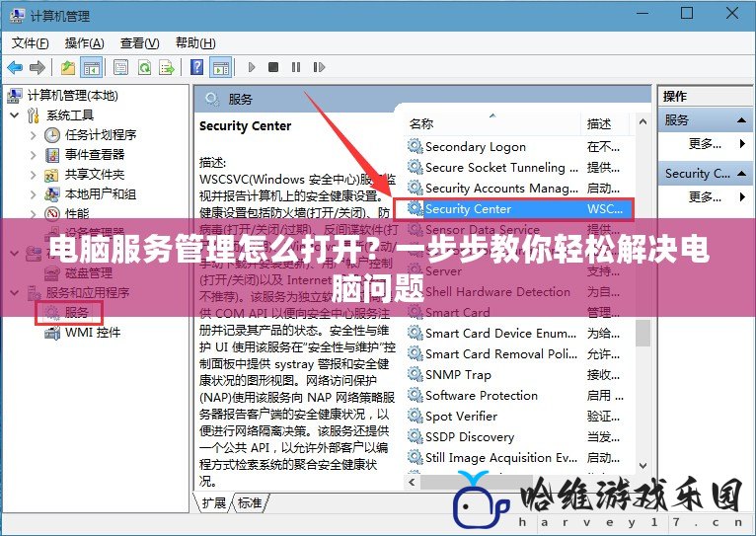756x536 pixels.
Task: Open the 操作(A) menu
Action: [84, 43]
